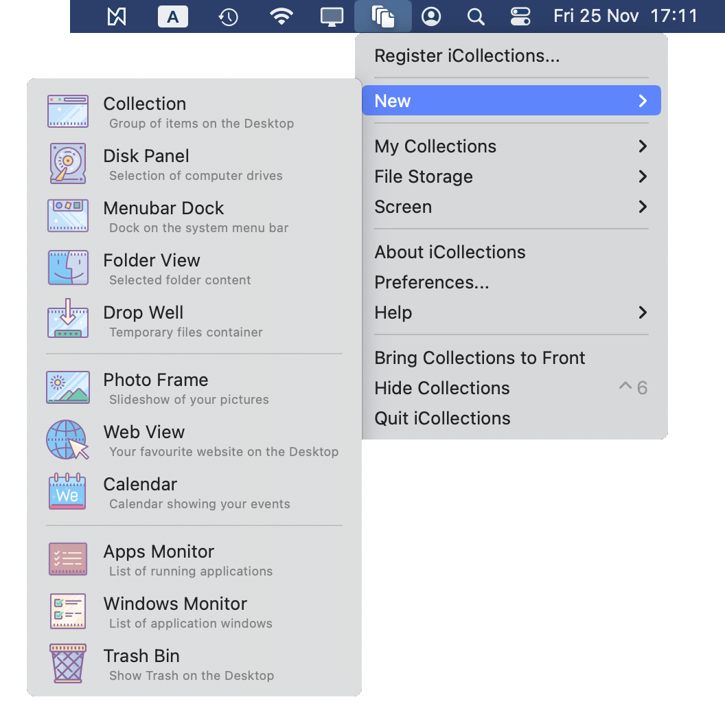This screenshot has width=725, height=728.
Task: Click the 'Calendar' title text
Action: pyautogui.click(x=140, y=484)
